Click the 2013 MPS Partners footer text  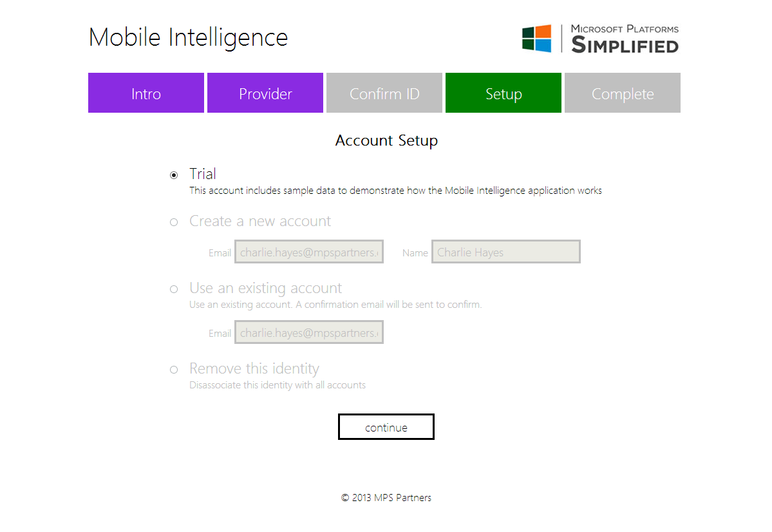coord(386,497)
